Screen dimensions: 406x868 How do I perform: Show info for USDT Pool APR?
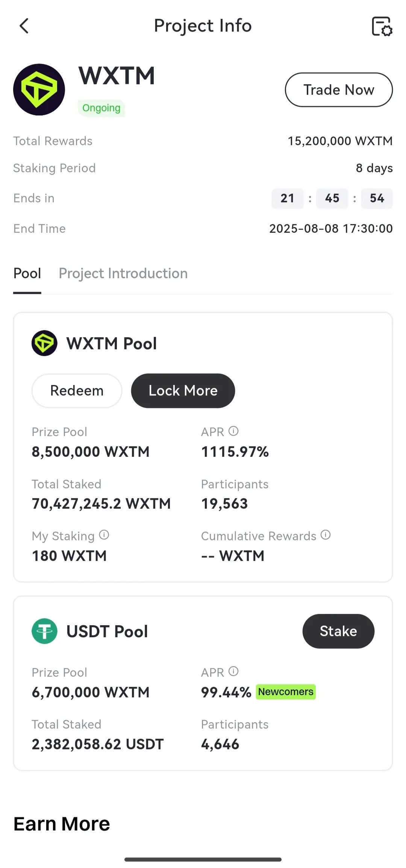click(233, 671)
